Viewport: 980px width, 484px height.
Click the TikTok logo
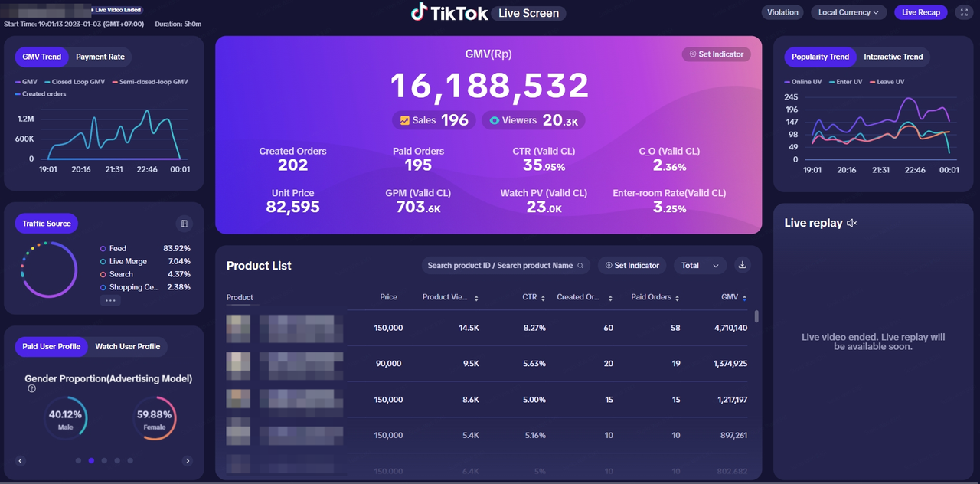[x=450, y=12]
